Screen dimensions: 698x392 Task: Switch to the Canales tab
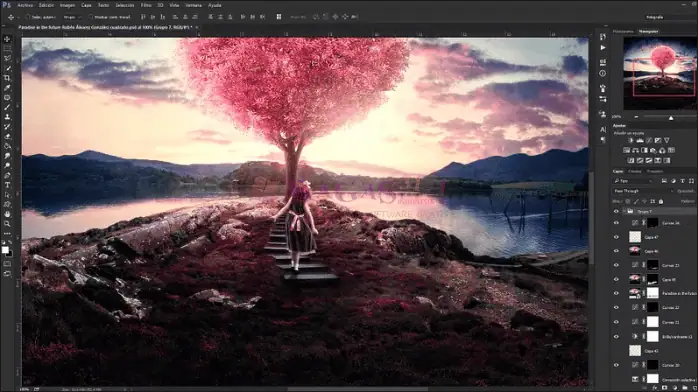[x=635, y=171]
